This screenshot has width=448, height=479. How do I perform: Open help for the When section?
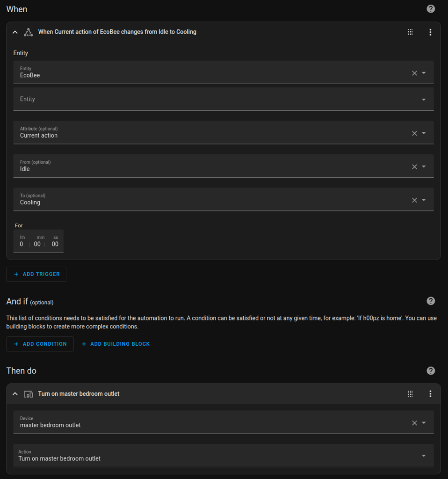(431, 9)
